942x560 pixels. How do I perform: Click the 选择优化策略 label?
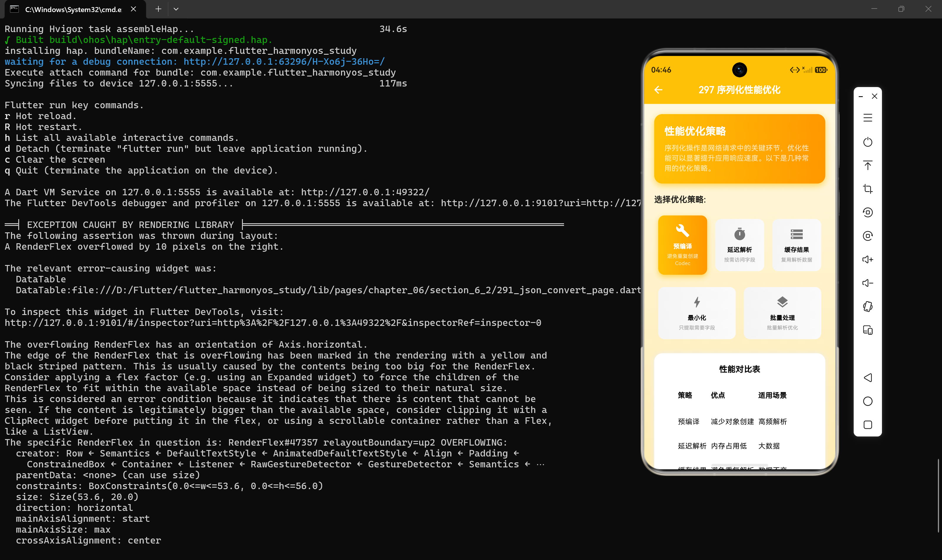680,199
